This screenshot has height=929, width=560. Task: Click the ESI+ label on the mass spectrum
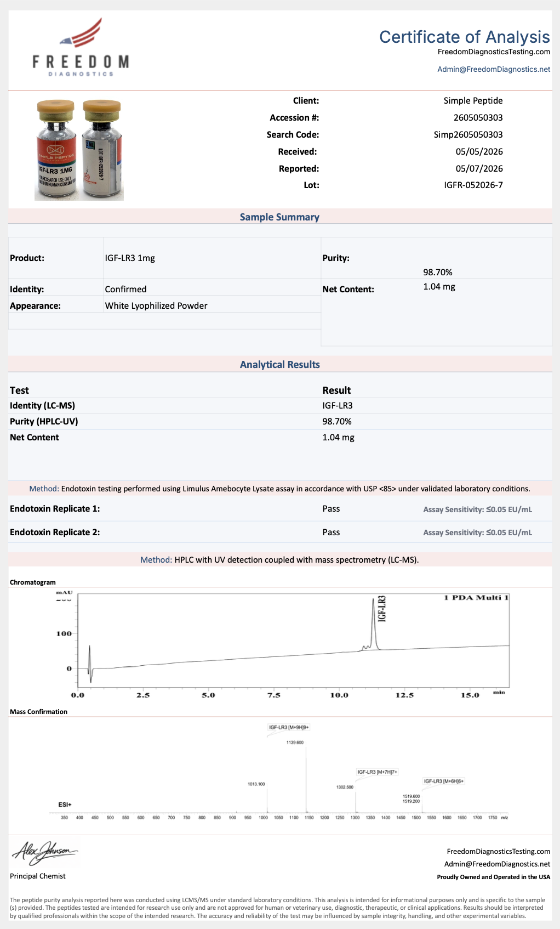65,805
